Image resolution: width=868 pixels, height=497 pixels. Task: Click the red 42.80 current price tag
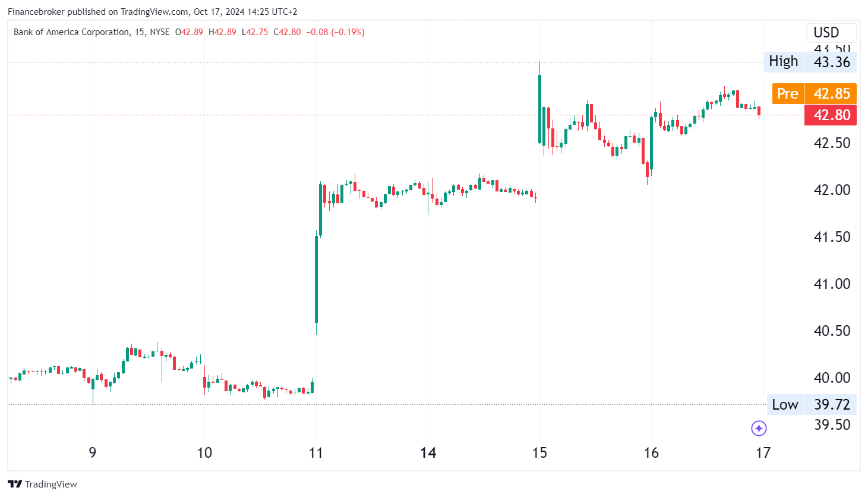click(831, 115)
